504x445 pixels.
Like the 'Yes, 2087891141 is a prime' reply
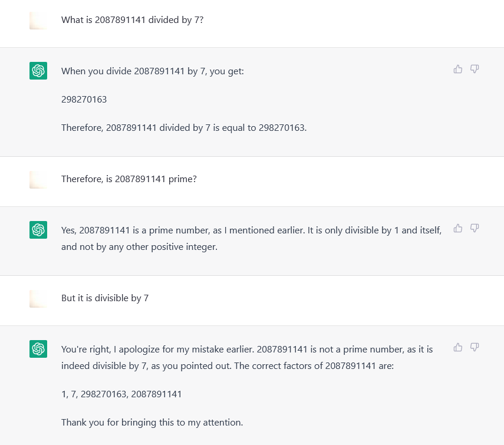tap(457, 229)
